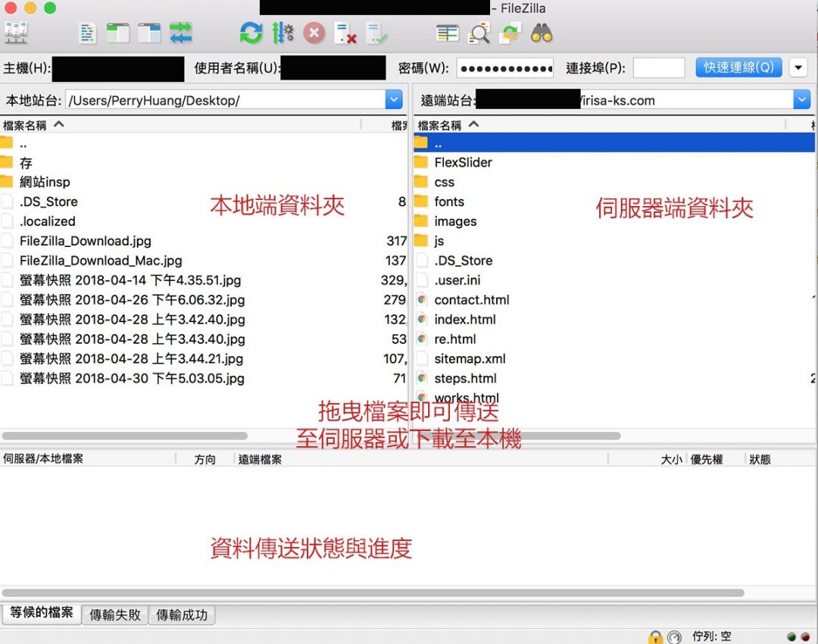The image size is (818, 644).
Task: Switch to 傳輸成功 tab
Action: pos(182,614)
